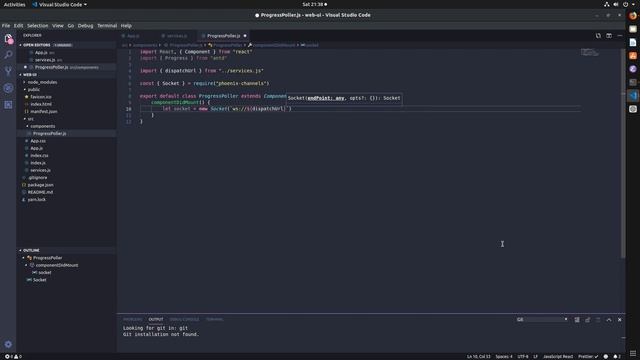The image size is (640, 360).
Task: Open the Extensions view in activity bar
Action: tap(8, 105)
